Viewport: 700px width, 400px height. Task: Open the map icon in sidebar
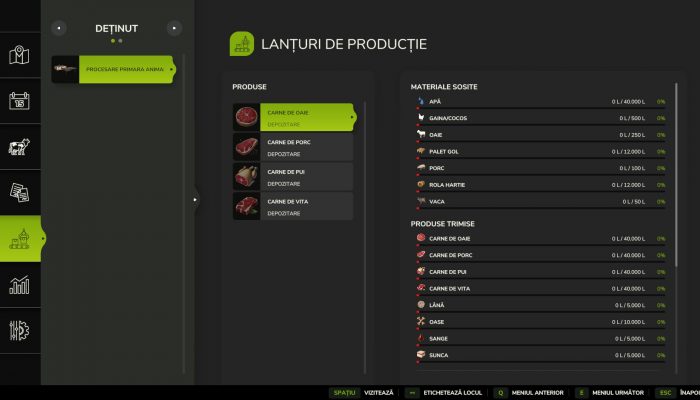(x=19, y=56)
